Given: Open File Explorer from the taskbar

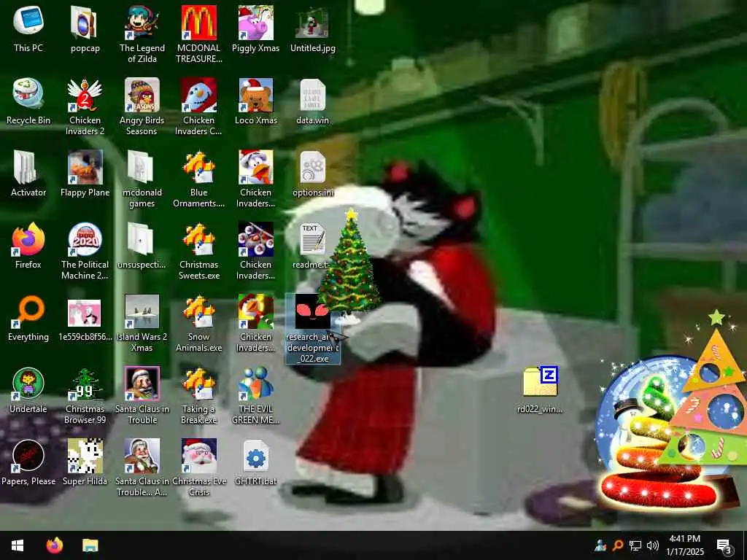Looking at the screenshot, I should tap(90, 545).
